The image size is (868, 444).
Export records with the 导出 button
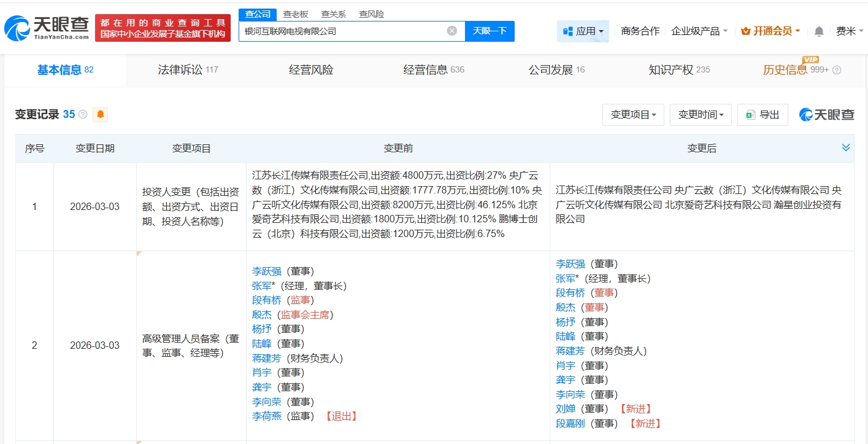pyautogui.click(x=762, y=115)
